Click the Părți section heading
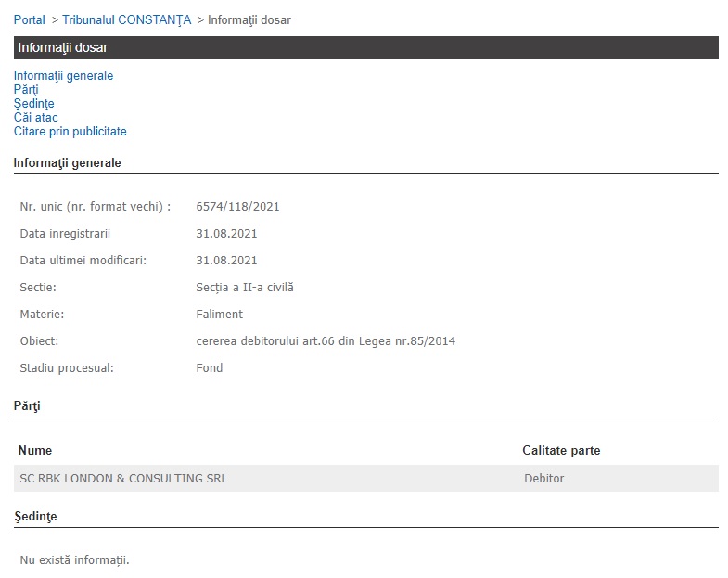Image resolution: width=728 pixels, height=578 pixels. pyautogui.click(x=27, y=406)
